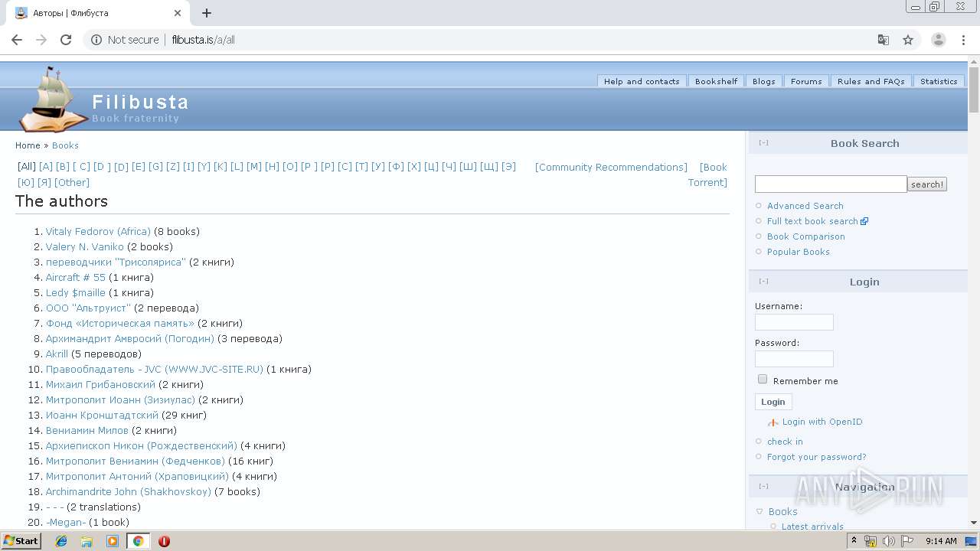Open author Aircraft # 55
The width and height of the screenshot is (980, 551).
(x=76, y=277)
